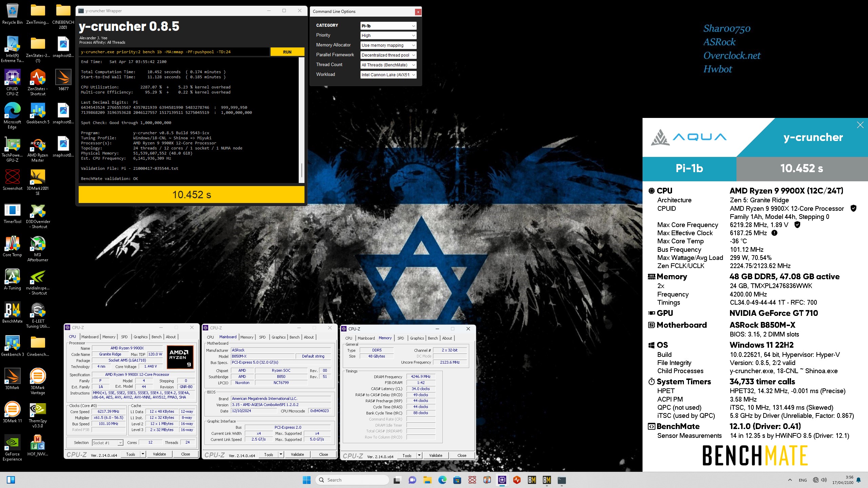Open the volume control in system tray
Image resolution: width=868 pixels, height=488 pixels.
824,480
